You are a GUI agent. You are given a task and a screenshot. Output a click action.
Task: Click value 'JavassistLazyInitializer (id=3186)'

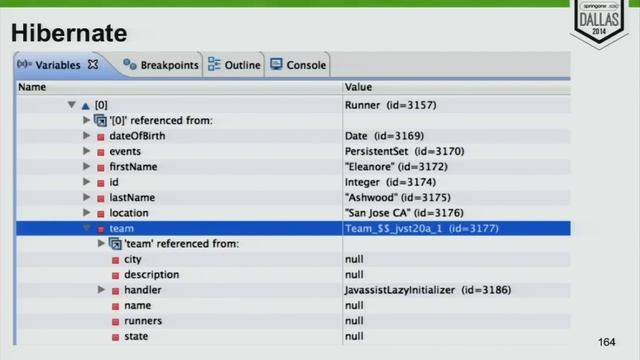coord(428,290)
